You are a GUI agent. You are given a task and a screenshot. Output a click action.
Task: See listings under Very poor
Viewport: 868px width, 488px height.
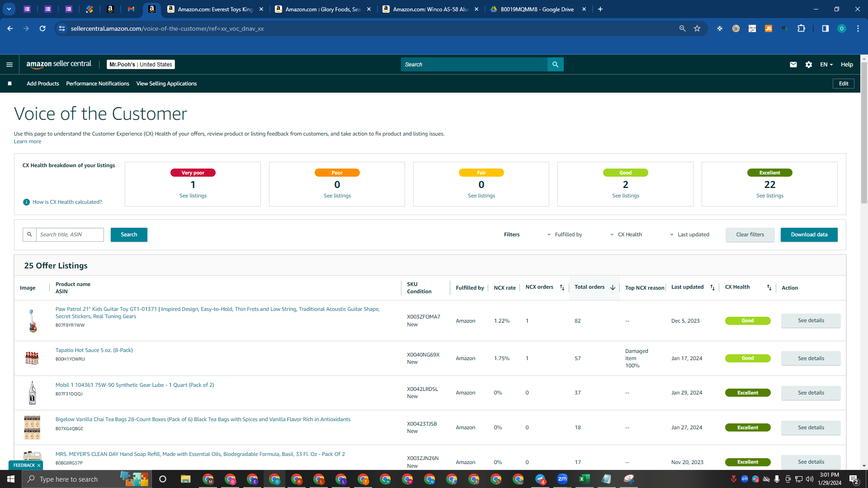pos(193,196)
